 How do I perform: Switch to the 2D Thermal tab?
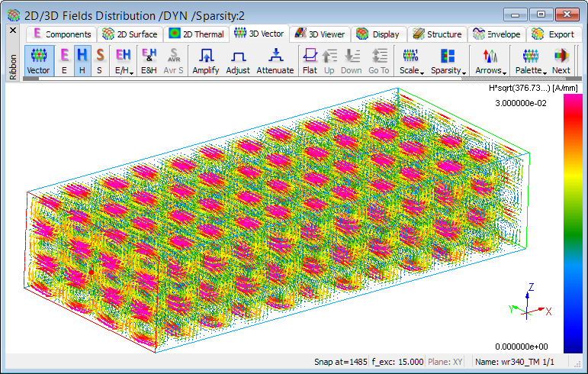pos(197,34)
